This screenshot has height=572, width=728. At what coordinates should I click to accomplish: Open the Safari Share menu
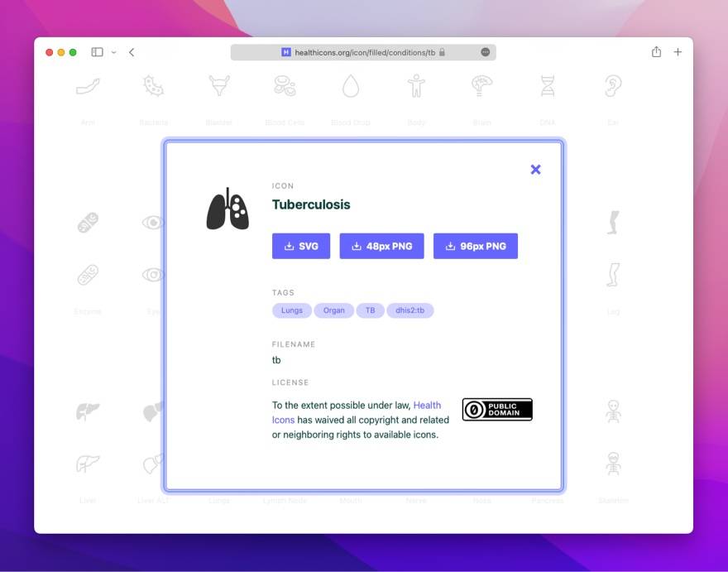pyautogui.click(x=656, y=51)
